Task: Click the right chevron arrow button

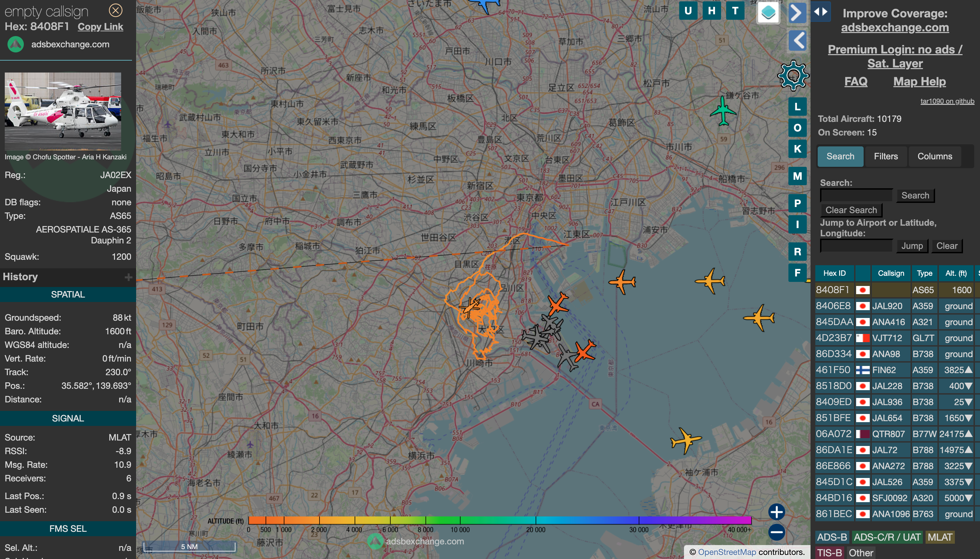Action: (797, 13)
